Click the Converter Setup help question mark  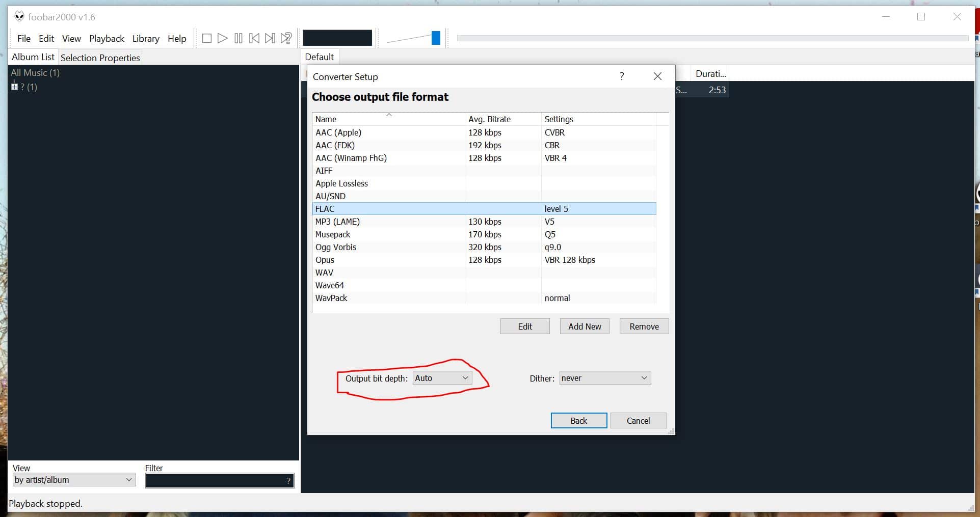622,76
